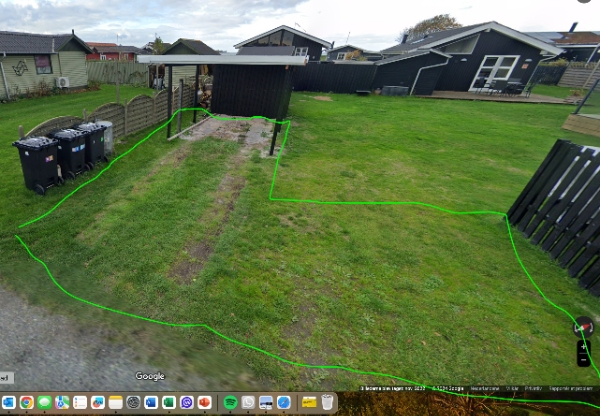Open Microsoft Excel from the dock
This screenshot has width=600, height=416.
pos(168,402)
